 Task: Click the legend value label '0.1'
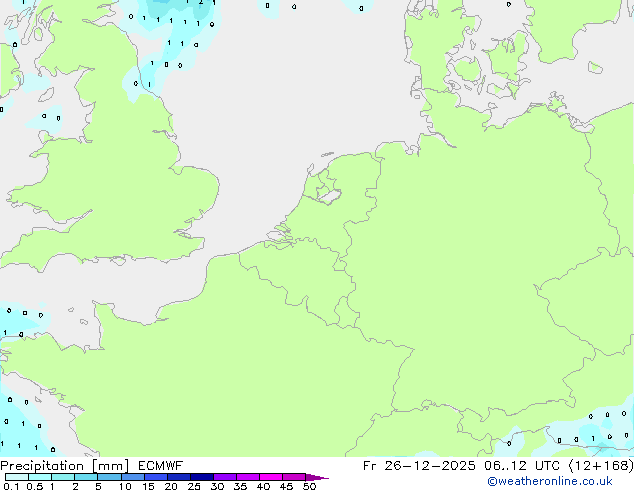click(11, 486)
